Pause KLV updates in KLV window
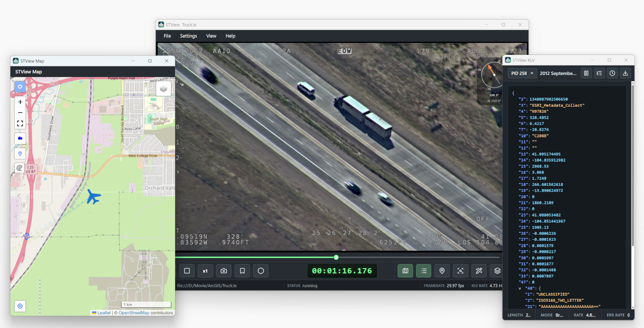 (586, 73)
